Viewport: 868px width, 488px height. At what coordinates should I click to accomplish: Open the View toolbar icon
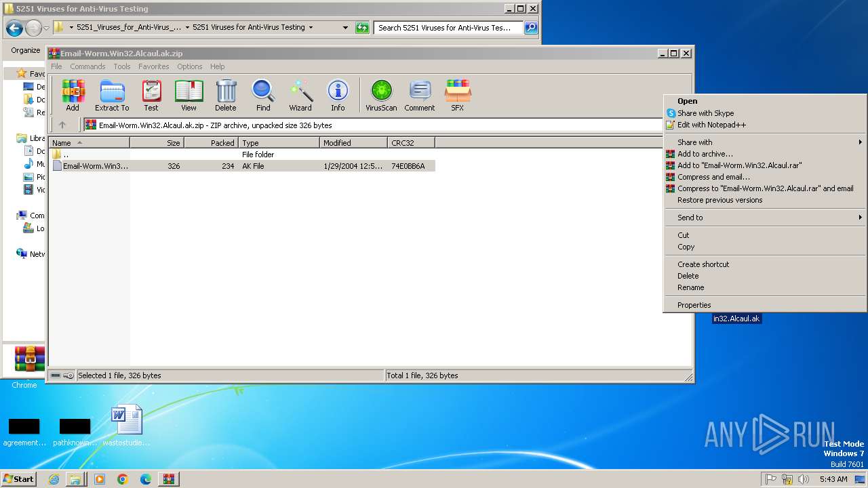pyautogui.click(x=189, y=95)
